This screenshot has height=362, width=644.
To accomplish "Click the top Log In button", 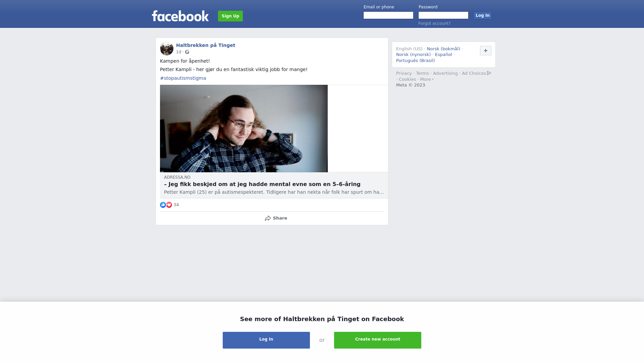I will 483,15.
